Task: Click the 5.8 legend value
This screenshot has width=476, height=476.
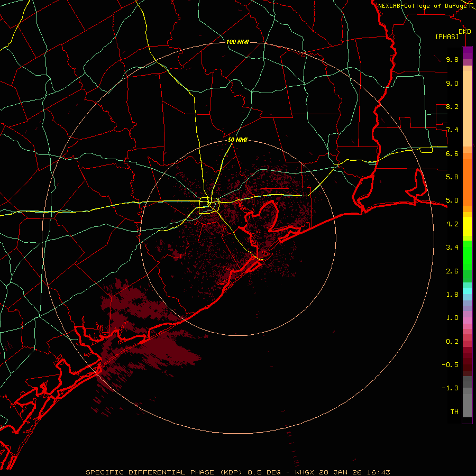Action: click(x=452, y=177)
